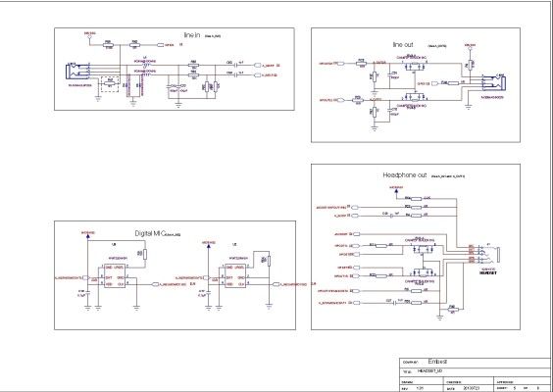Select the right microphone IC in Digital MIC block
Screen dimensions: 553x392
tap(235, 275)
